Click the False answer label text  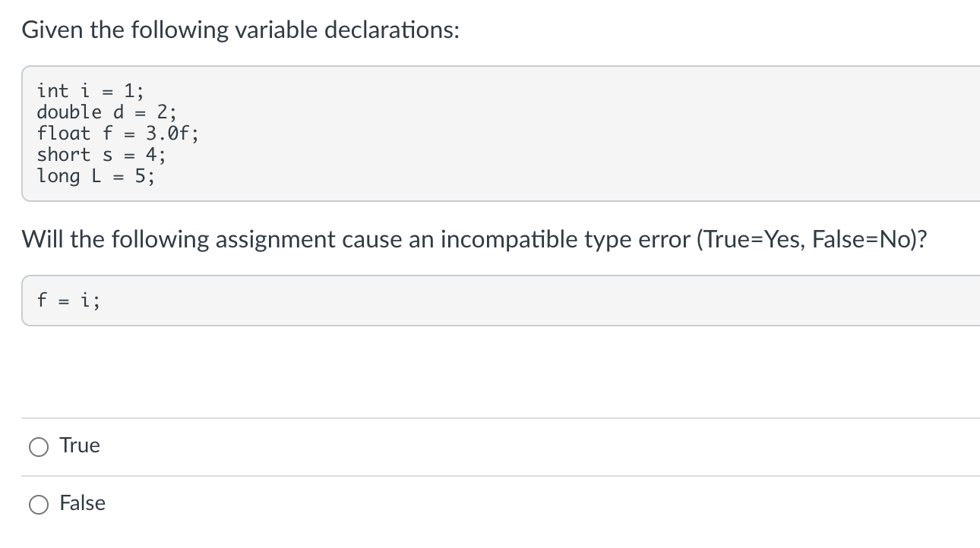coord(82,503)
